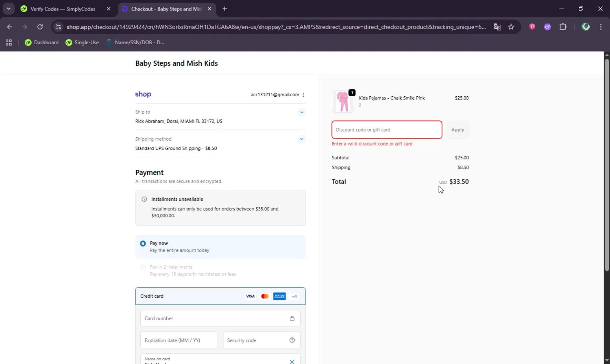Image resolution: width=610 pixels, height=364 pixels.
Task: Focus the Expiration date field
Action: 179,340
